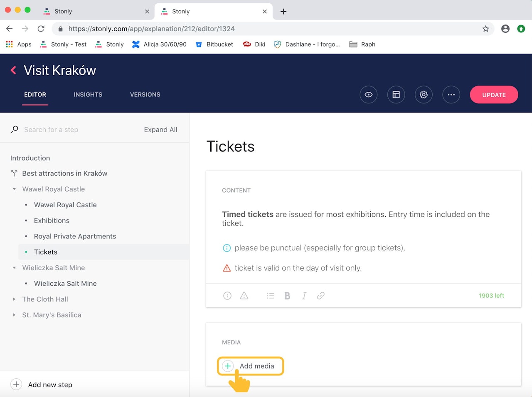Click Add new step plus icon
This screenshot has height=397, width=532.
coord(16,384)
